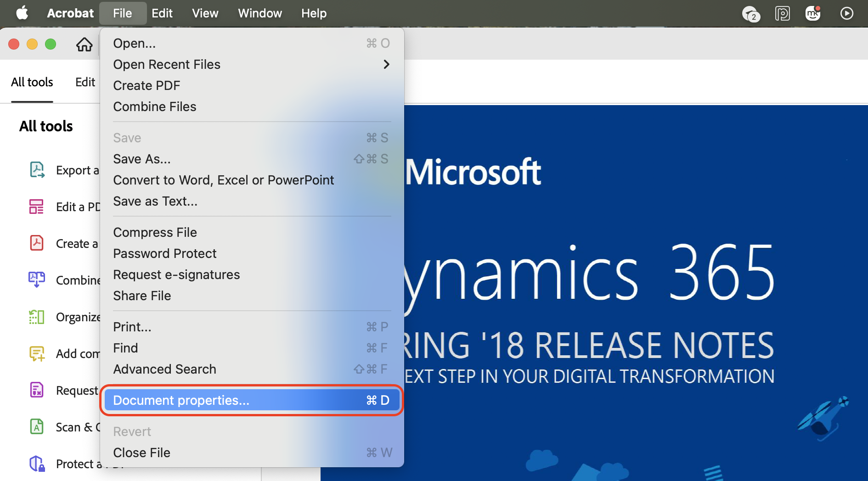Viewport: 868px width, 481px height.
Task: Click Close File at the menu bottom
Action: 141,452
